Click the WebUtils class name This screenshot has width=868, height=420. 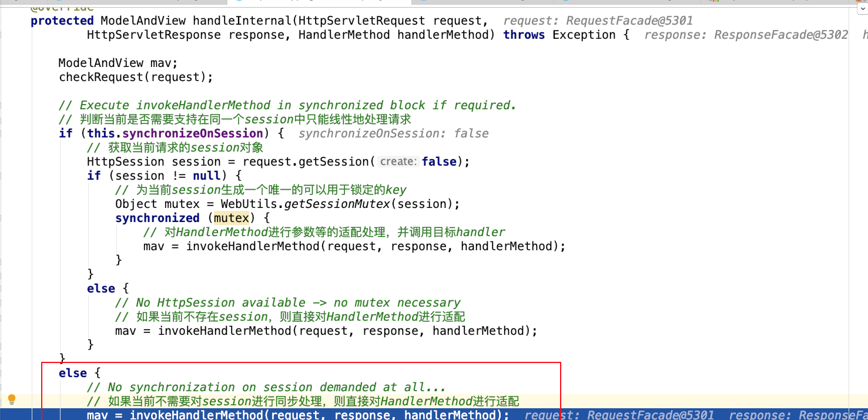(x=249, y=204)
